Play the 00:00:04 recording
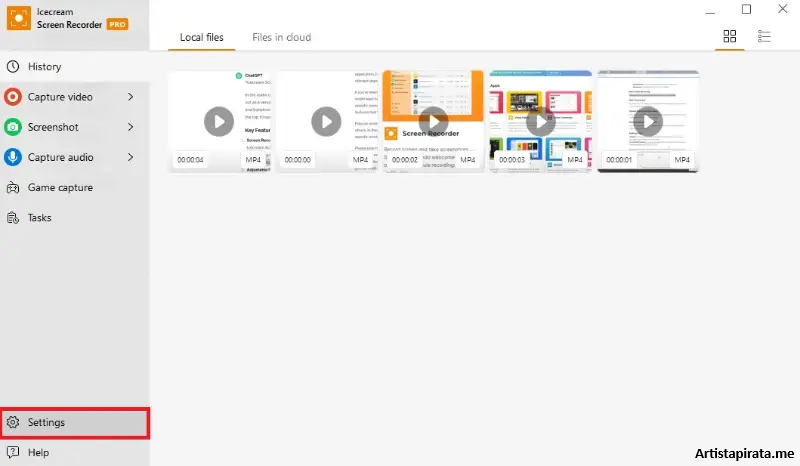800x466 pixels. [219, 121]
